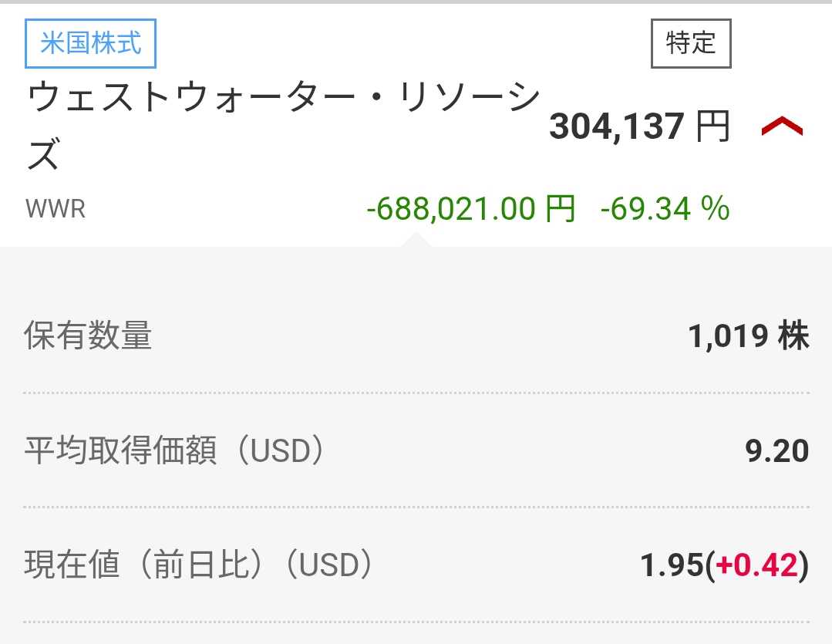Click the 9.20 average cost value

pos(777,450)
